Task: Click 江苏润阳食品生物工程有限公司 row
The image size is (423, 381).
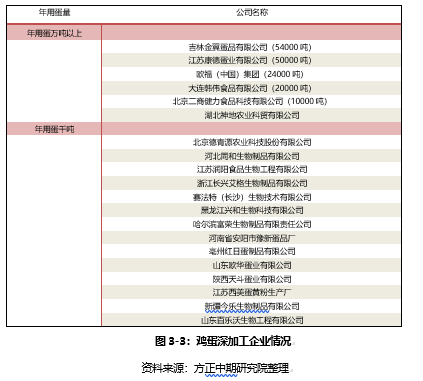Action: point(251,169)
